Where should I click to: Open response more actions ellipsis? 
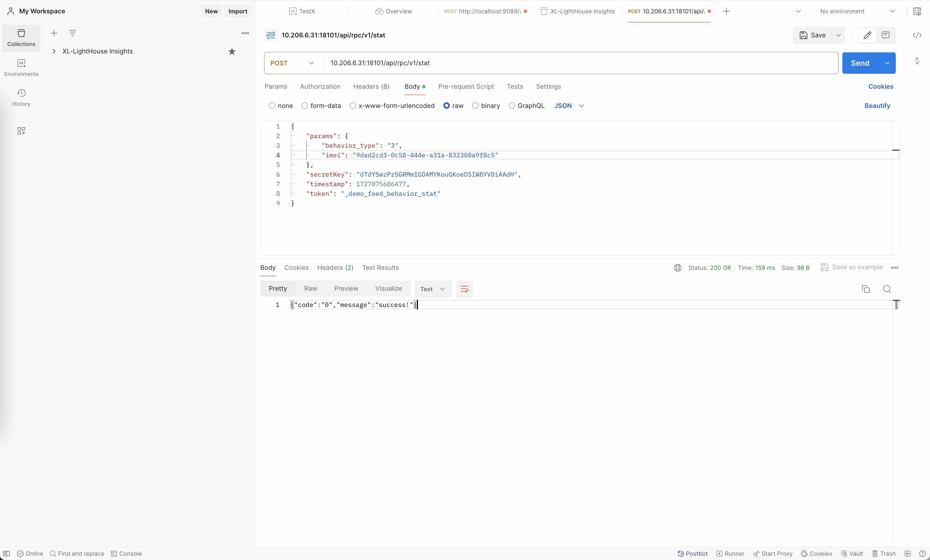pos(894,267)
